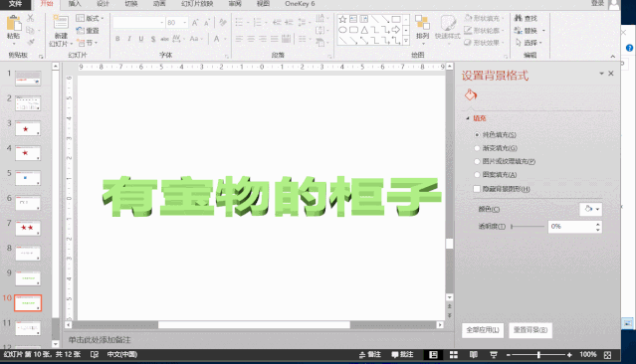Click the Cut scissors icon

(x=31, y=18)
